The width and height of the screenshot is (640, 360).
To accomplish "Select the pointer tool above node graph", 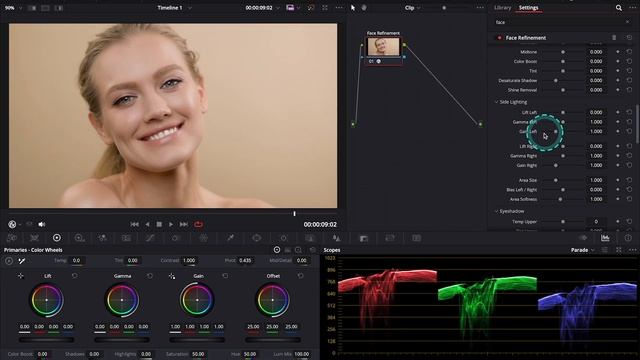I will point(353,8).
